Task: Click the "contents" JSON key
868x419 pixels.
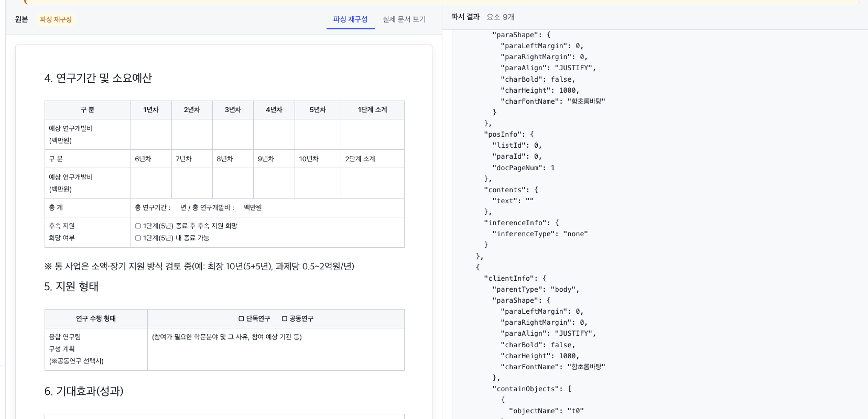Action: 504,190
